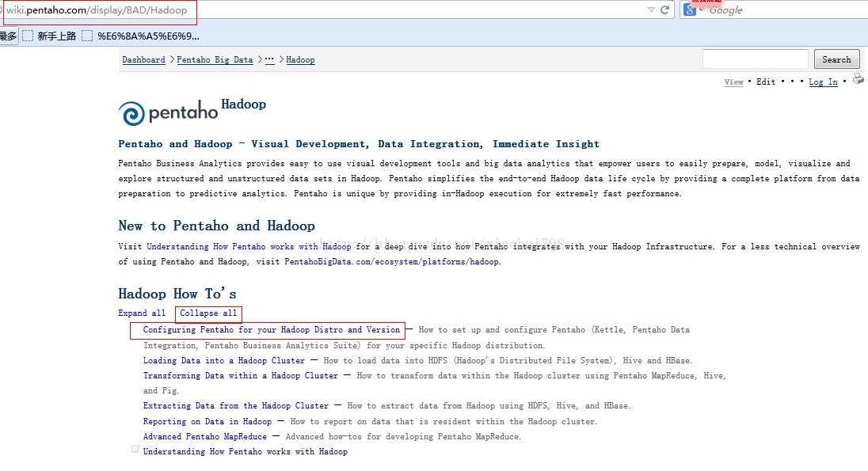
Task: Click Collapse all
Action: 208,313
